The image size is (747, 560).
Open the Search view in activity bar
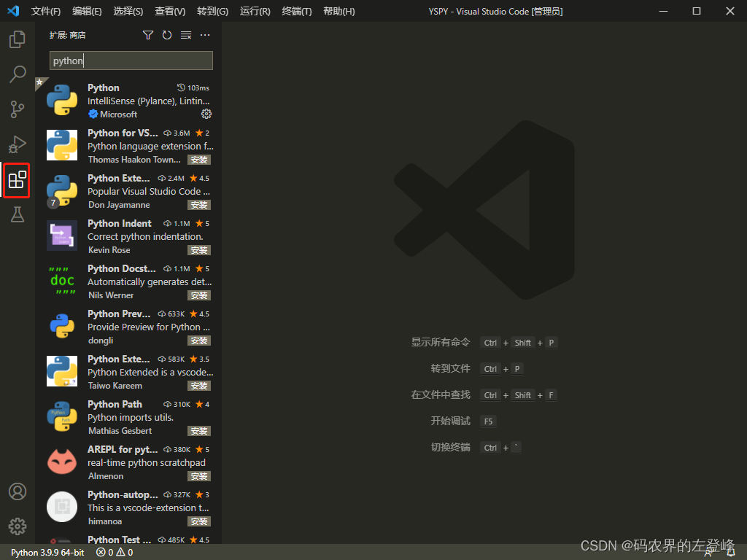[x=18, y=74]
